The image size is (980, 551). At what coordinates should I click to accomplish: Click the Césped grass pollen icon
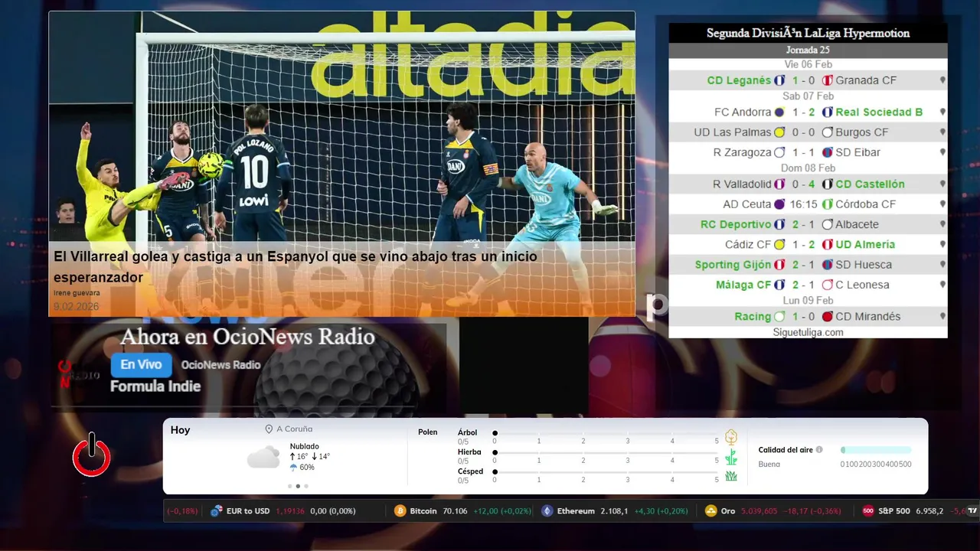(731, 476)
